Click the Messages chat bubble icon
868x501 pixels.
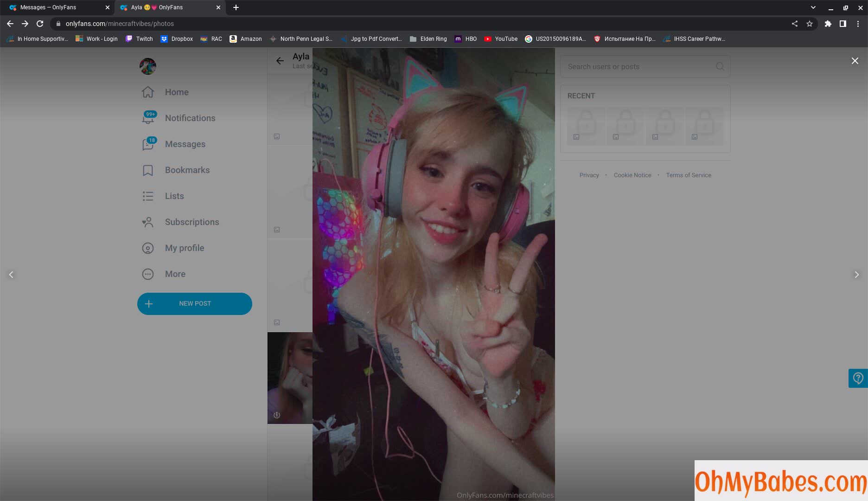(148, 144)
